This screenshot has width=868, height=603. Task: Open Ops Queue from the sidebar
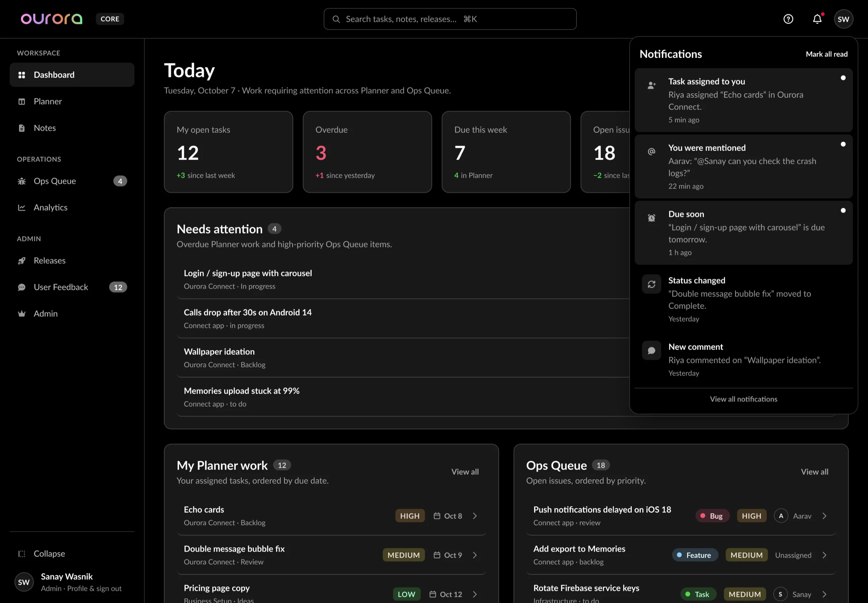click(x=72, y=181)
